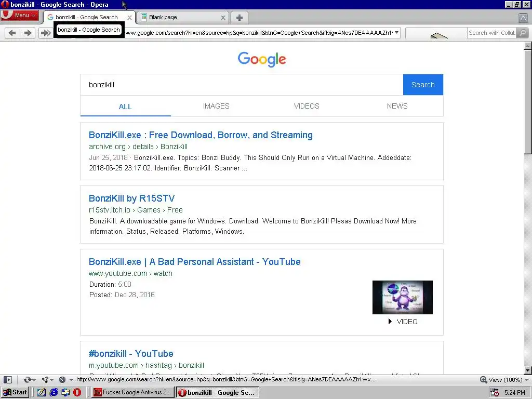This screenshot has height=399, width=532.
Task: Click archive.org › details › BonziKill breadcrumb
Action: [x=138, y=147]
